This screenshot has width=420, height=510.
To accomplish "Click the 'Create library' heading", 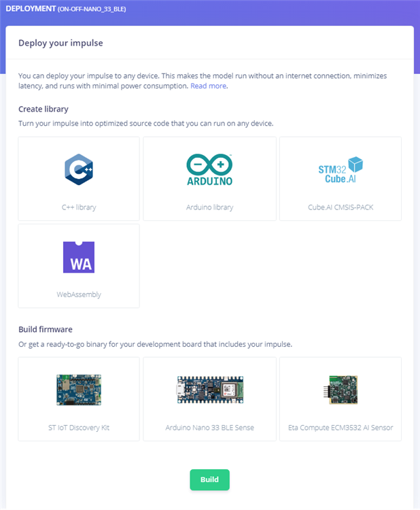I will coord(43,109).
